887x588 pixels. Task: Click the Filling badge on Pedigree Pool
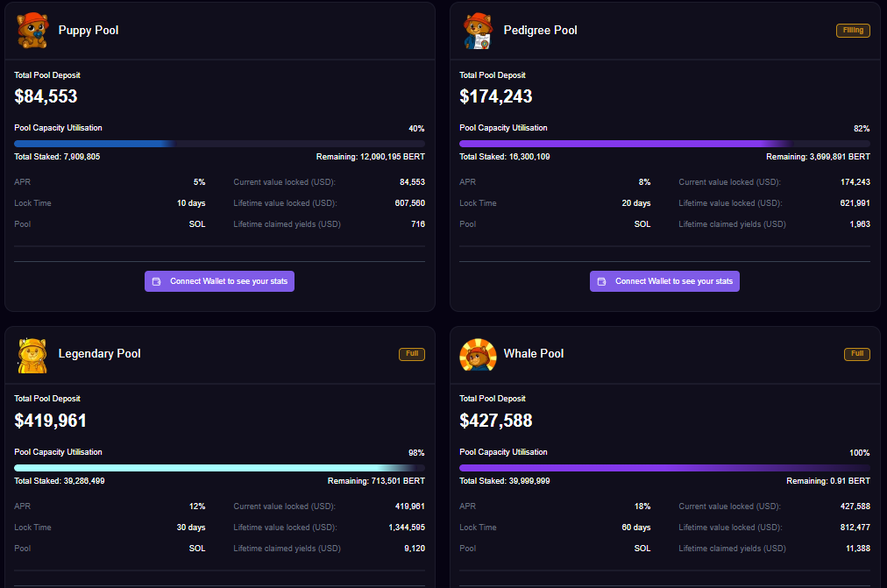853,31
